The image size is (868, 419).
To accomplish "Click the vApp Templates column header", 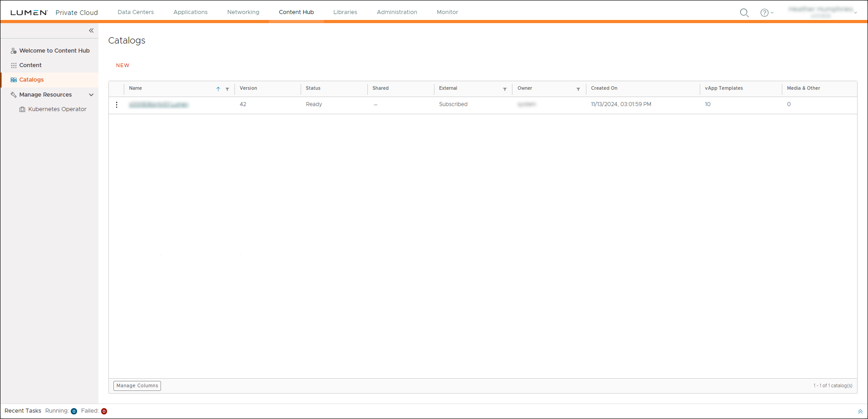I will 724,88.
